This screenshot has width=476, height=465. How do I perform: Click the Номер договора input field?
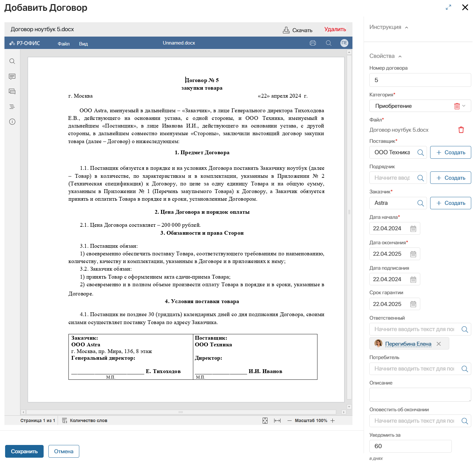(420, 80)
